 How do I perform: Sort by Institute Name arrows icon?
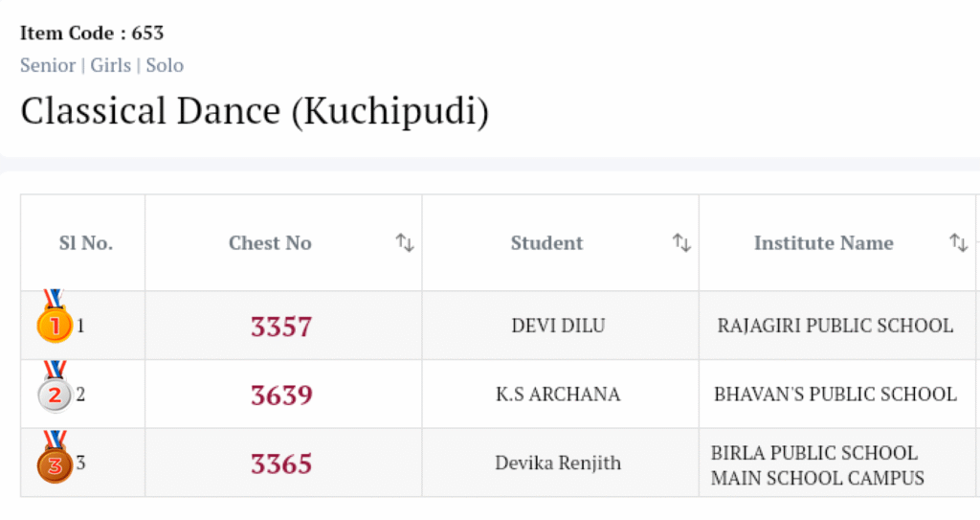click(x=958, y=243)
